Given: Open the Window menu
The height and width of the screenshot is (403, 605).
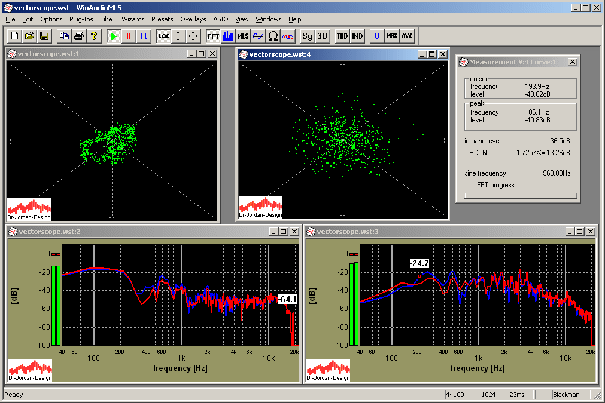Looking at the screenshot, I should [268, 20].
